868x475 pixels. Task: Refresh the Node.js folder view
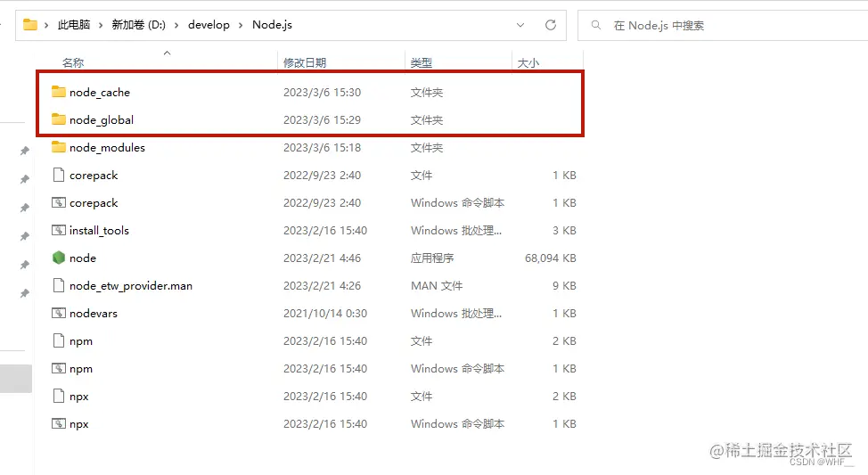click(x=550, y=25)
